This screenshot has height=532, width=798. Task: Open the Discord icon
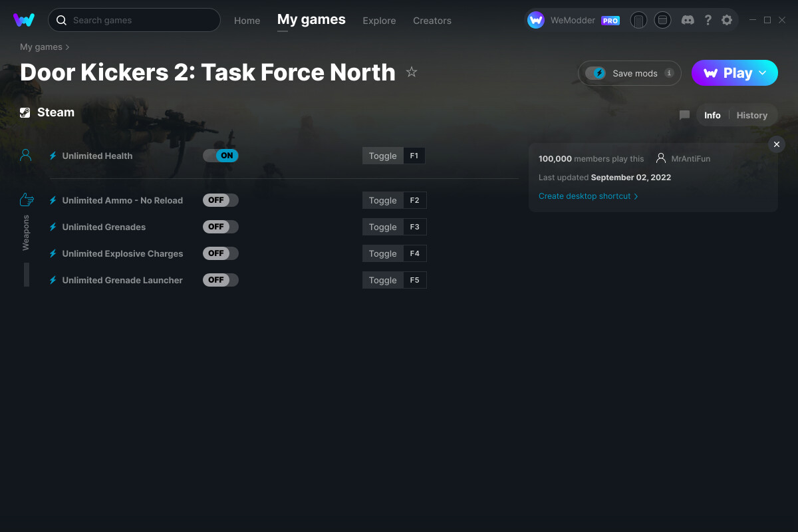[688, 20]
